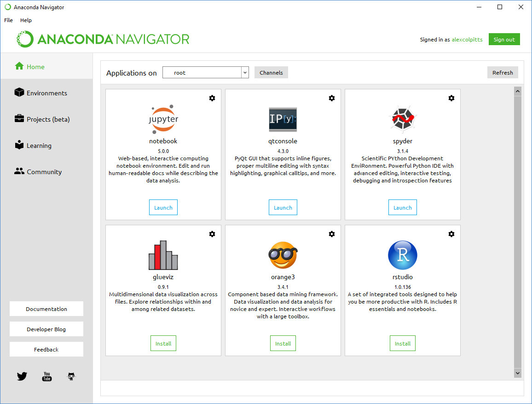This screenshot has width=532, height=404.
Task: Switch to the Environments tab
Action: 46,93
